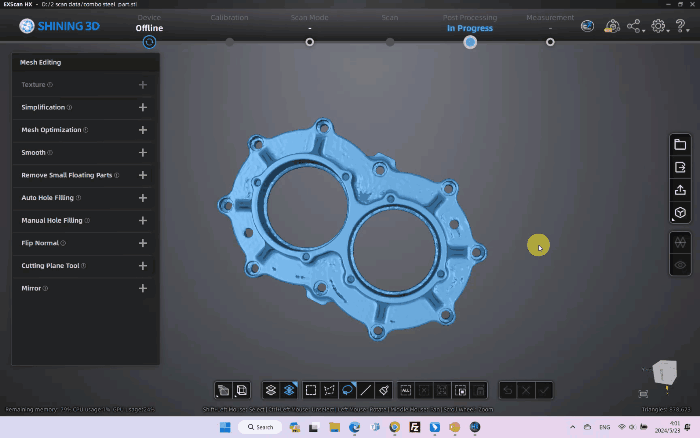
Task: Pick the brush selection tool
Action: click(x=383, y=390)
